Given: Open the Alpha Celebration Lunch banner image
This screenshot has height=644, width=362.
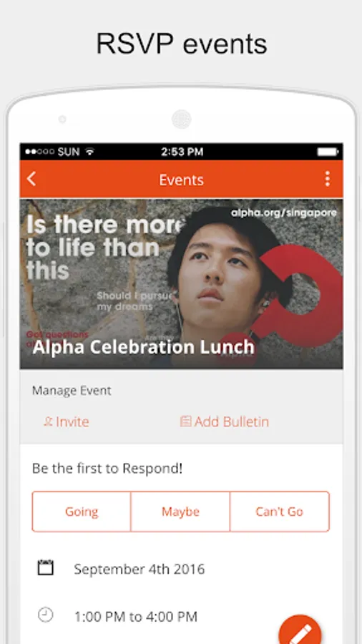Looking at the screenshot, I should coord(182,284).
